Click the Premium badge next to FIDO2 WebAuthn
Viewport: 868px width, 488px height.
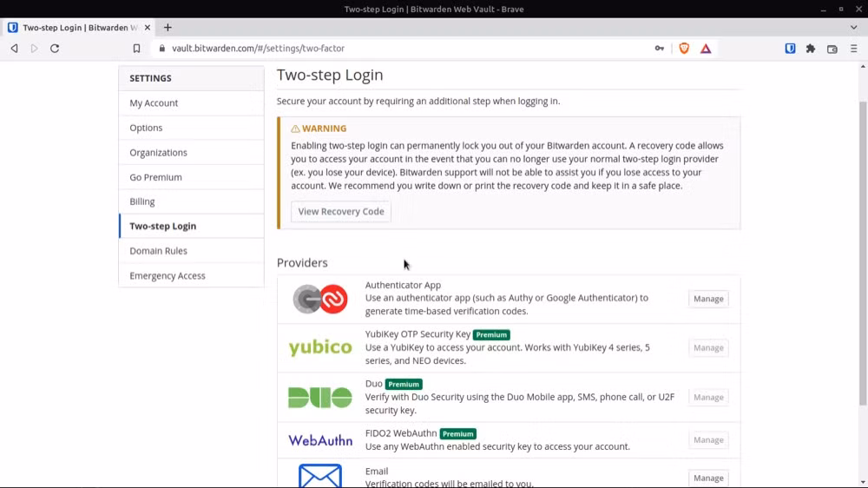[457, 433]
